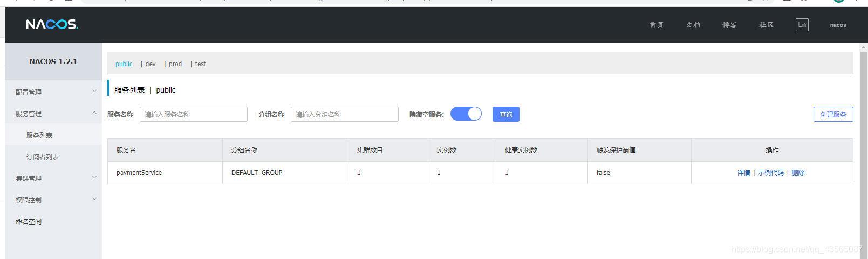Focus the 分组名称 input field
The height and width of the screenshot is (259, 868).
(x=345, y=114)
